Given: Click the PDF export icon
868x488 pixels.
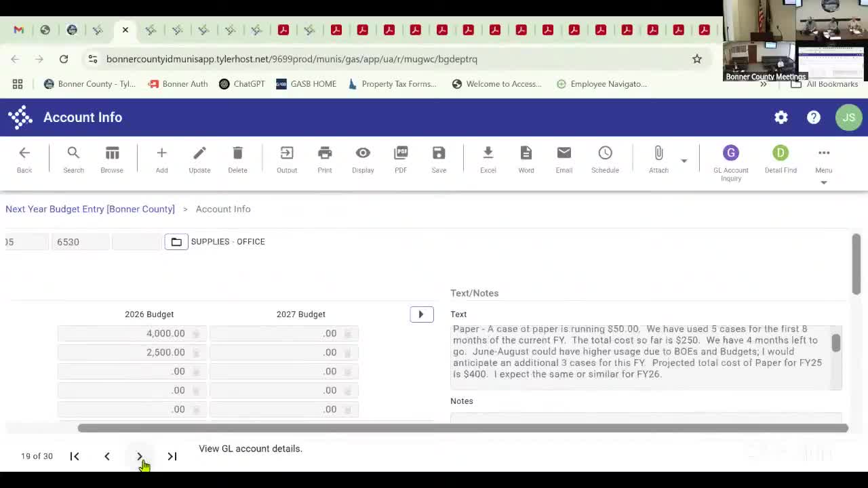Looking at the screenshot, I should (401, 159).
